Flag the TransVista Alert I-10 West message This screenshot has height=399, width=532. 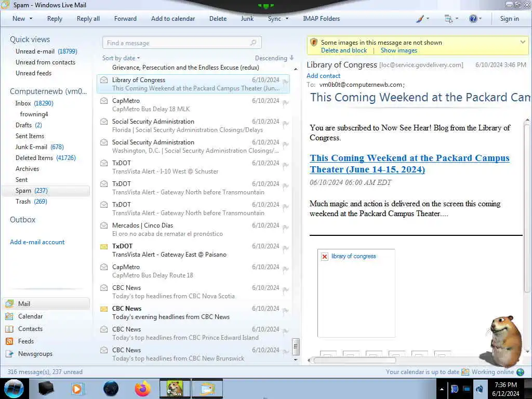[285, 165]
